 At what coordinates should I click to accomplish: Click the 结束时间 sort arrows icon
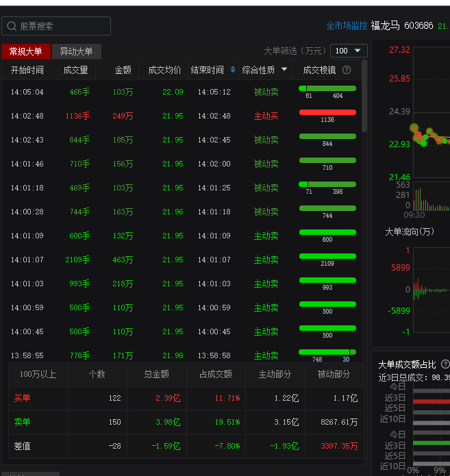click(233, 70)
